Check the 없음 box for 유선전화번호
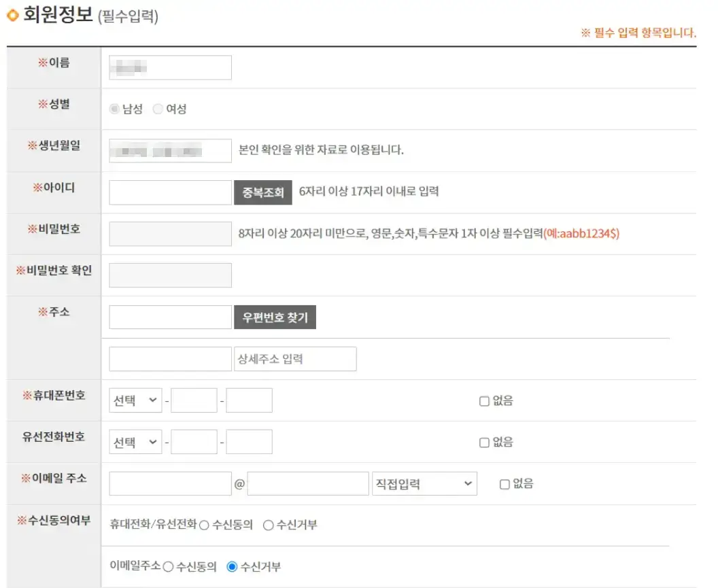The height and width of the screenshot is (588, 718). (485, 442)
